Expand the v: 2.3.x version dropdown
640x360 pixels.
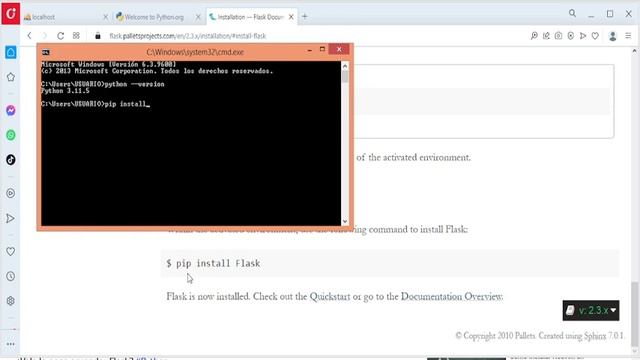(x=591, y=311)
